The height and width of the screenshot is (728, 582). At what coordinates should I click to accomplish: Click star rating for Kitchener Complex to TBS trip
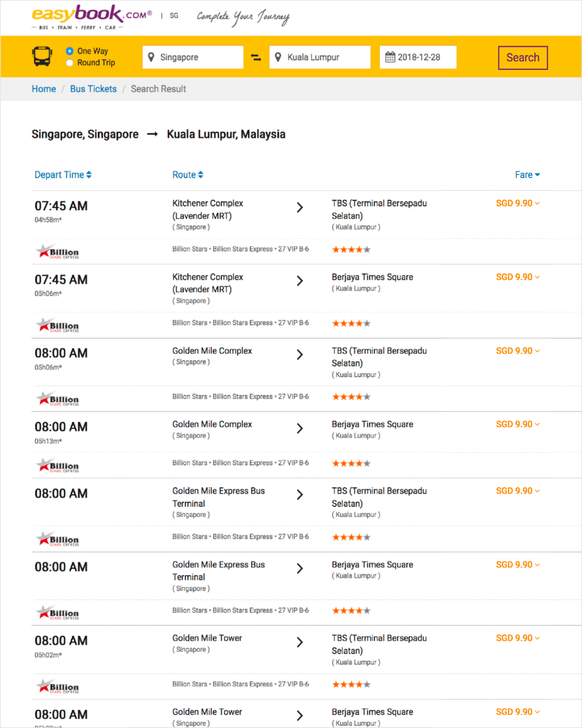click(x=351, y=250)
